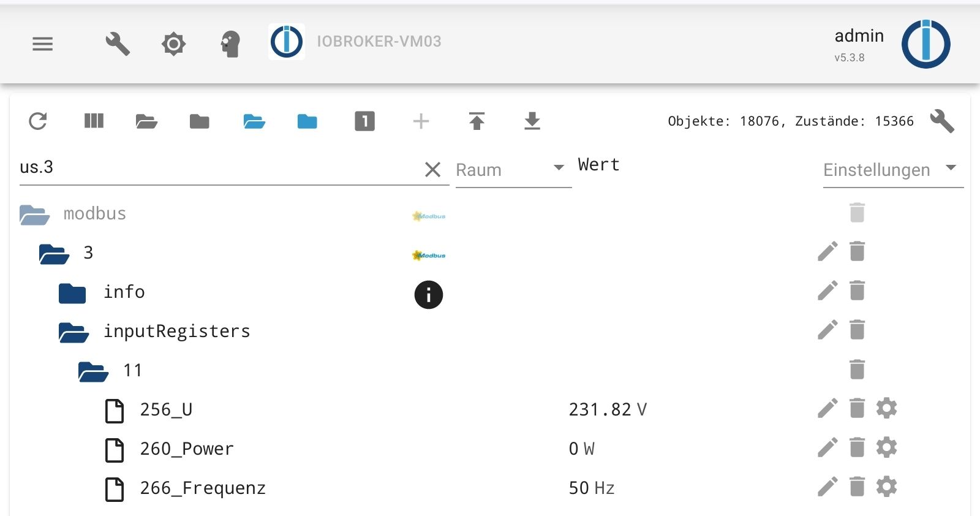Click the wrench icon in the header
Image resolution: width=980 pixels, height=516 pixels.
click(x=117, y=44)
